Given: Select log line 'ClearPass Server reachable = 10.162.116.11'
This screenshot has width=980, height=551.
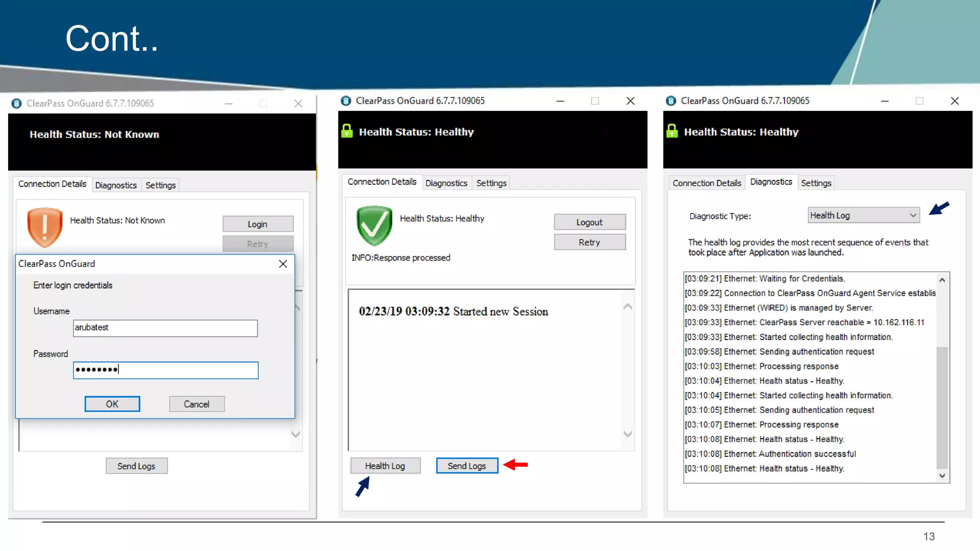Looking at the screenshot, I should (804, 322).
